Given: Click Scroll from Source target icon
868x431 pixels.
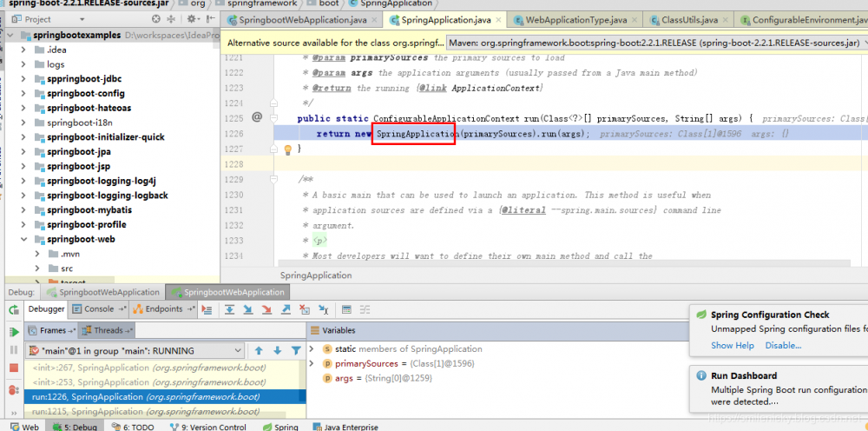Looking at the screenshot, I should pyautogui.click(x=156, y=19).
